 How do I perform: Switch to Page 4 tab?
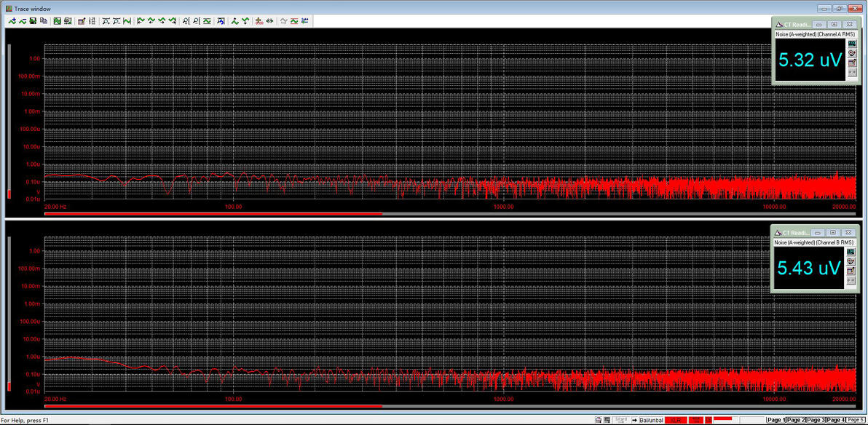point(836,420)
